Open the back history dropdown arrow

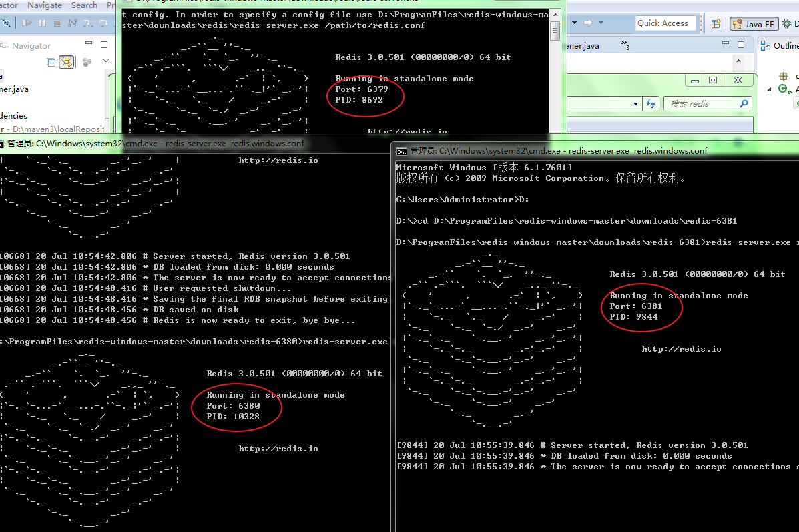click(x=574, y=23)
